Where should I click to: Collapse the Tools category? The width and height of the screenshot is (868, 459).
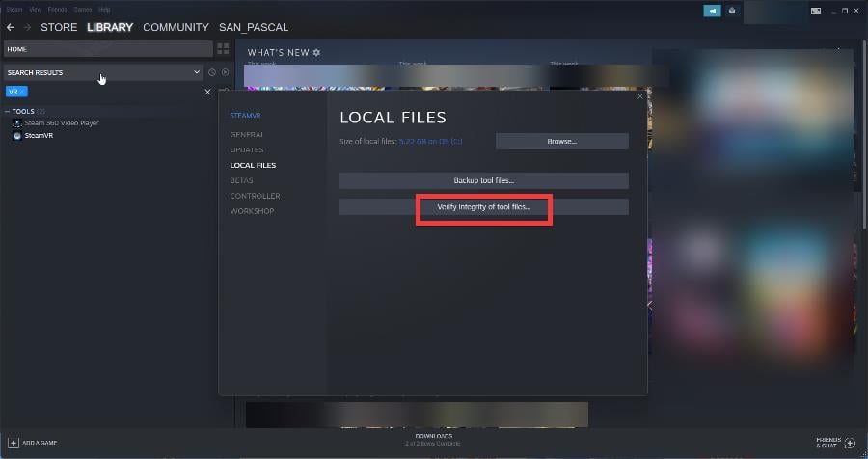click(x=7, y=111)
